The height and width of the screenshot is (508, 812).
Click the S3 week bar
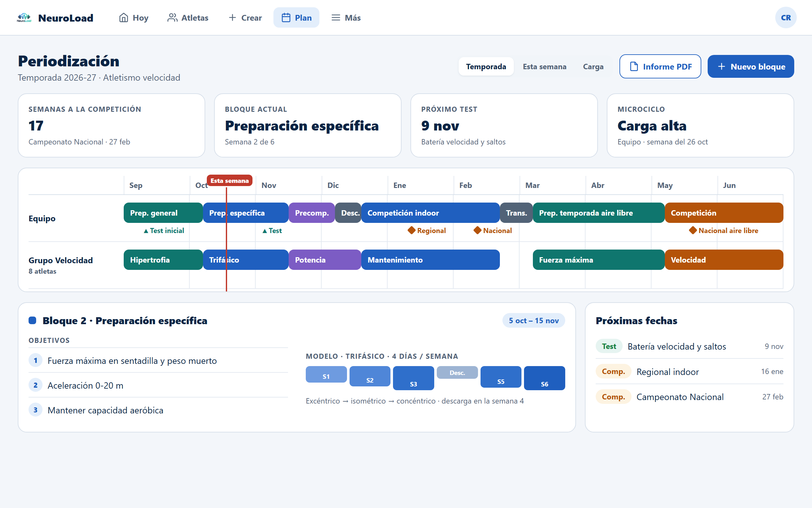pyautogui.click(x=413, y=378)
